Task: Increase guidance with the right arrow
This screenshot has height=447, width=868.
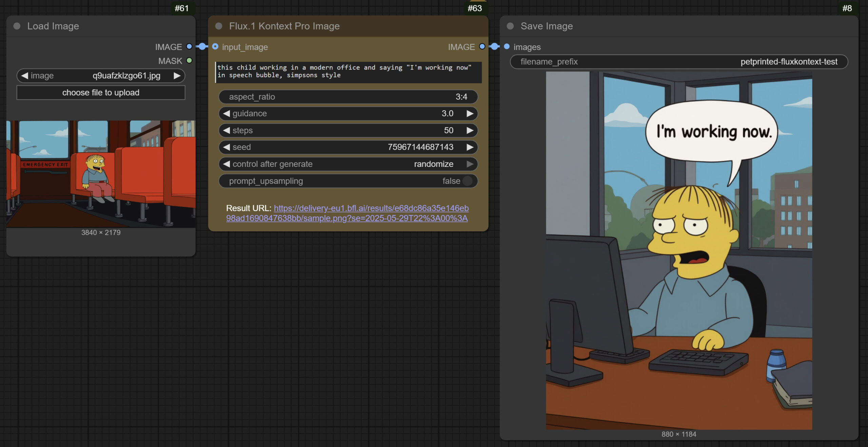Action: (x=470, y=114)
